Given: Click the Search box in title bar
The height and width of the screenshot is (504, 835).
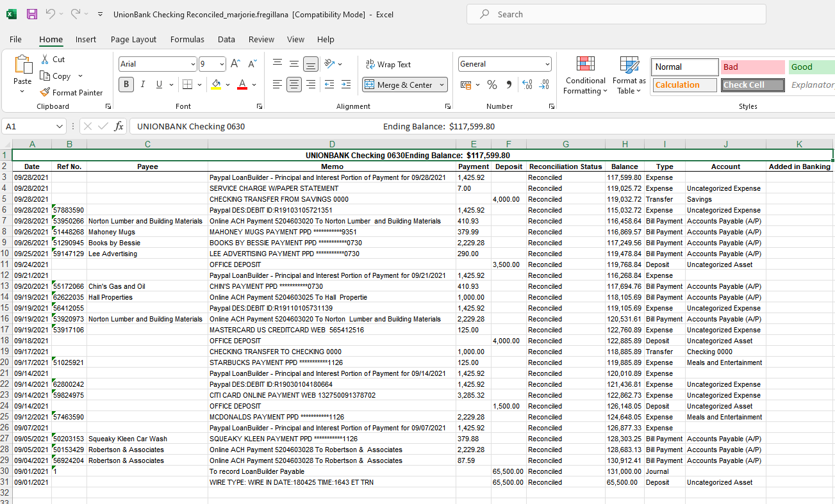Looking at the screenshot, I should point(616,14).
